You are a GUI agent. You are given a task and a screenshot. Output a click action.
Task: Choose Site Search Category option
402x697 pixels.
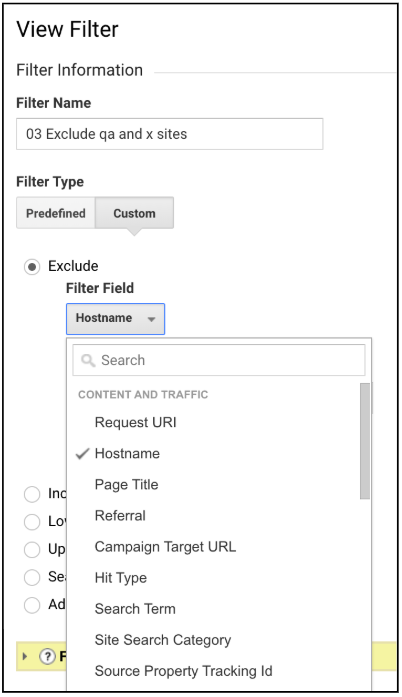[163, 640]
